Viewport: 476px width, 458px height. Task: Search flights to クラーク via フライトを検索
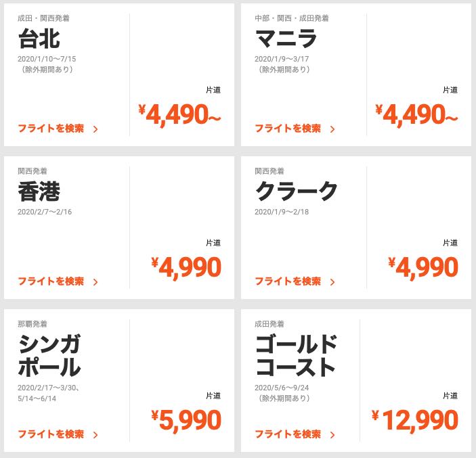[x=288, y=281]
